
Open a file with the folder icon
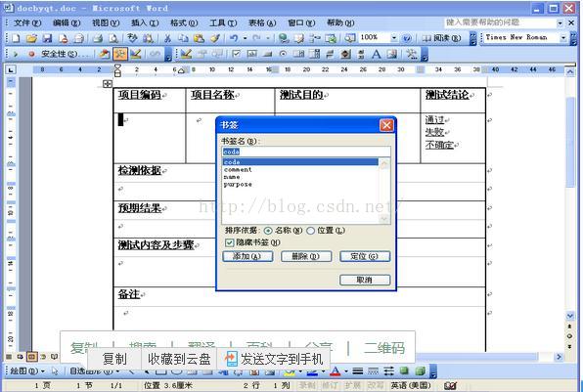click(31, 38)
